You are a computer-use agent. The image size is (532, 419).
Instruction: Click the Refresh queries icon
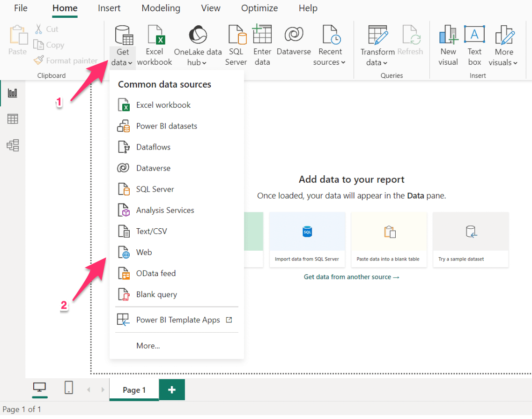(x=411, y=35)
